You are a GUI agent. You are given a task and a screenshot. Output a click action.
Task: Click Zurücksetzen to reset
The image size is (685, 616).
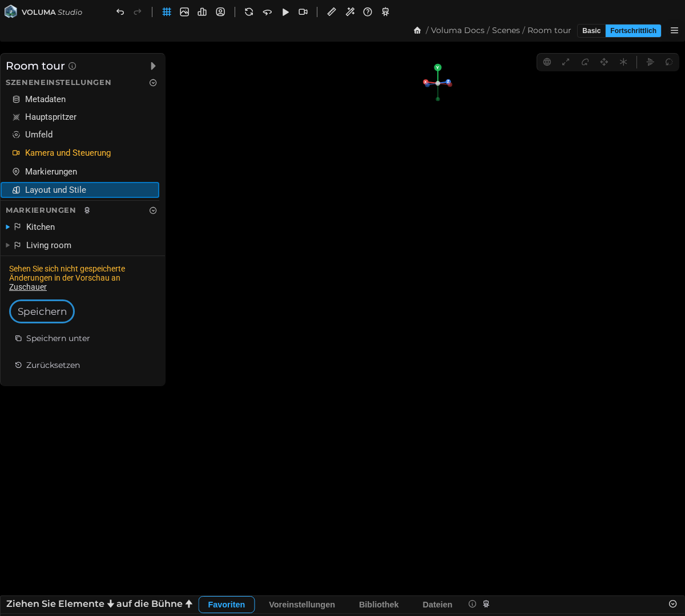(47, 365)
